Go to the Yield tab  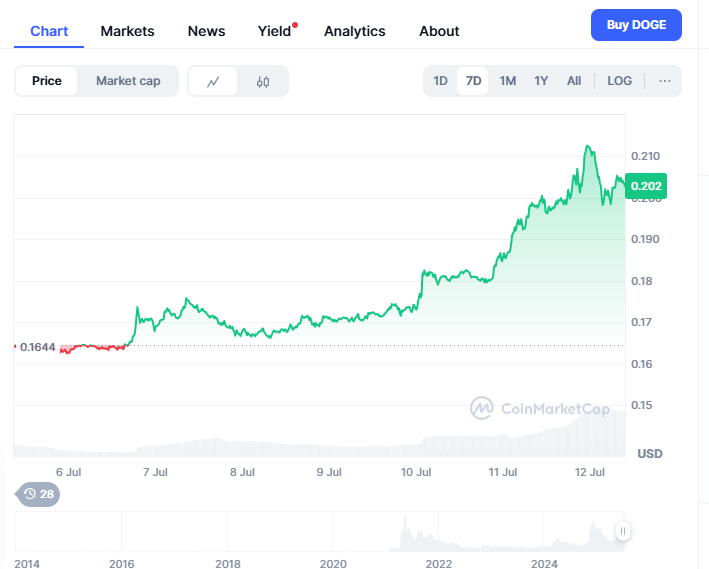(274, 31)
